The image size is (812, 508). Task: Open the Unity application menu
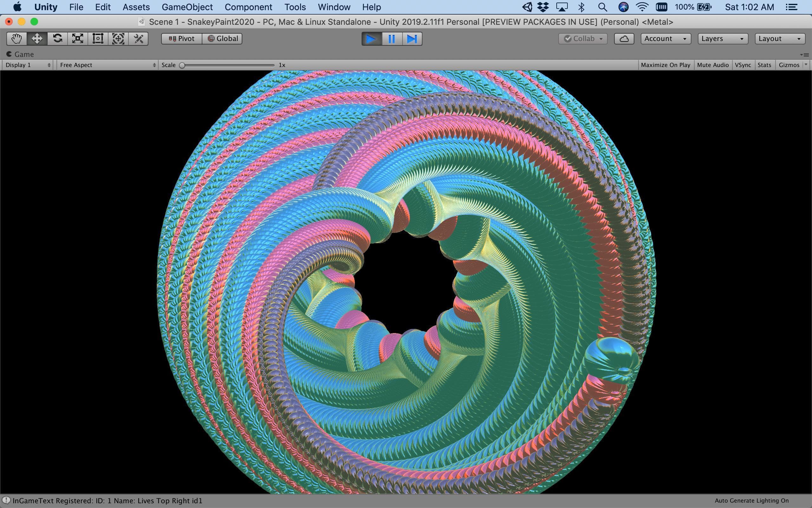point(46,7)
